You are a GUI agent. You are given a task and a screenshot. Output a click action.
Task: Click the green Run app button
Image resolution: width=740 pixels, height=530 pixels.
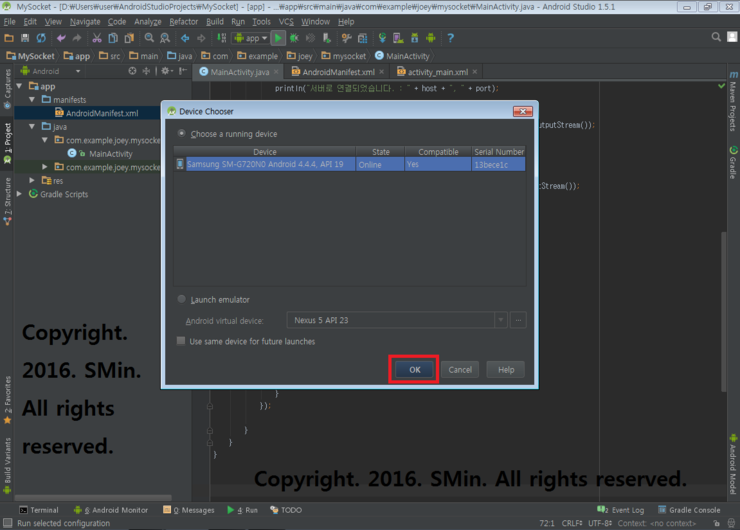coord(278,38)
